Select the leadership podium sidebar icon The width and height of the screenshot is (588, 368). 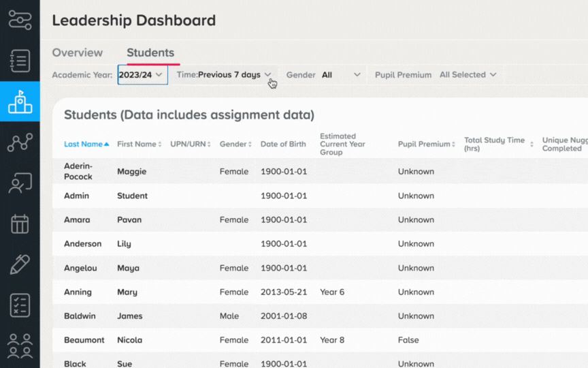point(20,102)
